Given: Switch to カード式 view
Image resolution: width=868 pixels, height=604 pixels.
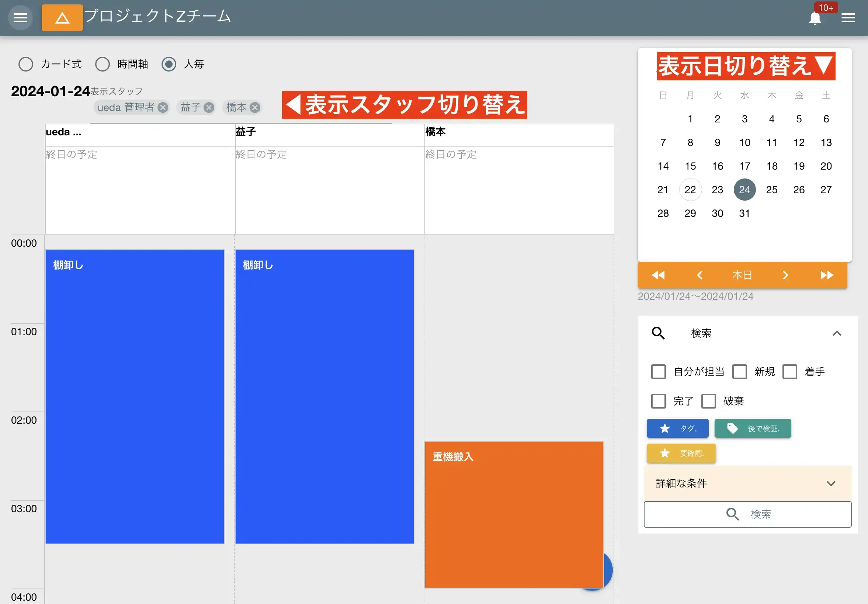Looking at the screenshot, I should point(25,64).
